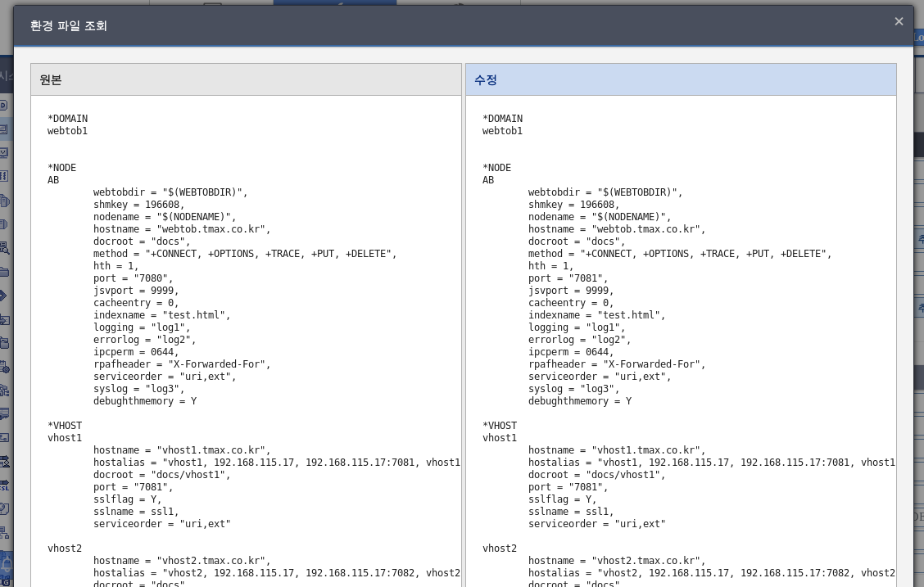
Task: Click port = "7080" in the 원본 pane
Action: (133, 278)
